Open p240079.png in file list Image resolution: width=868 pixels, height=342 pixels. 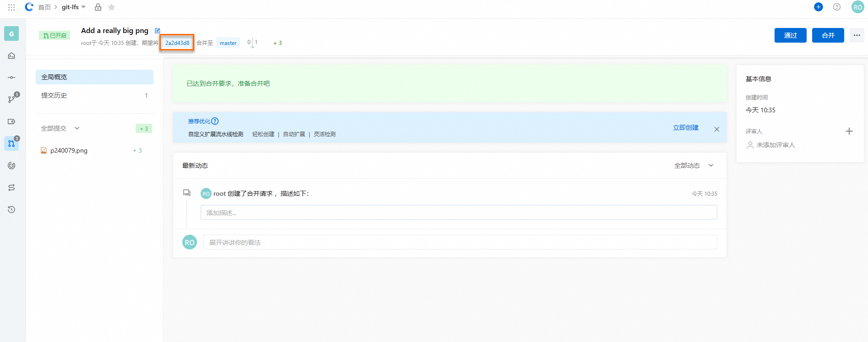click(x=69, y=150)
